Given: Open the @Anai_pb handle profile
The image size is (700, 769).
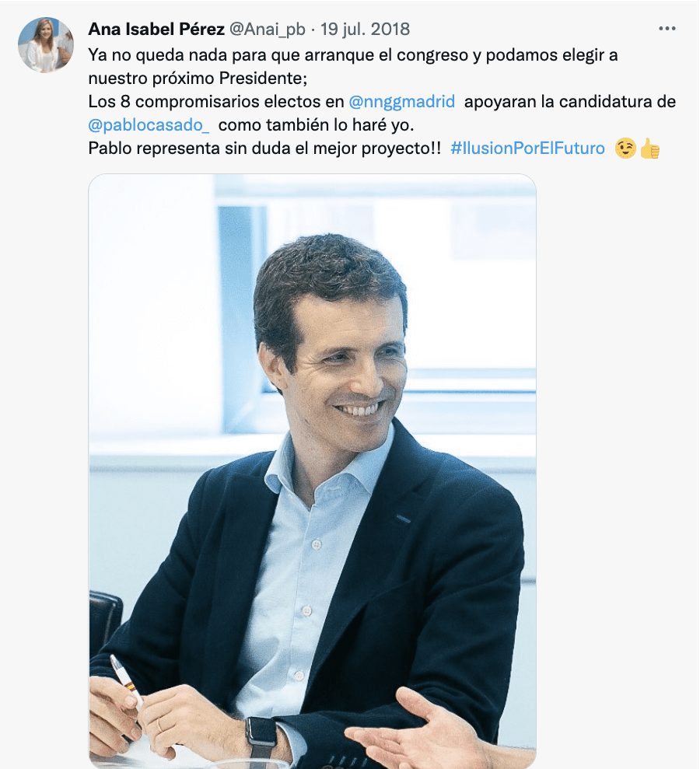Looking at the screenshot, I should (x=267, y=29).
